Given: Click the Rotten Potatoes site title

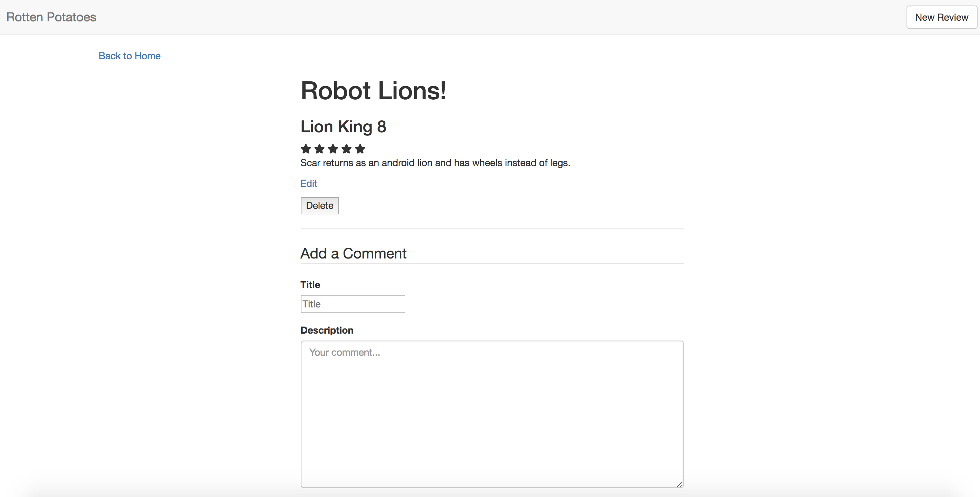Looking at the screenshot, I should pyautogui.click(x=51, y=17).
